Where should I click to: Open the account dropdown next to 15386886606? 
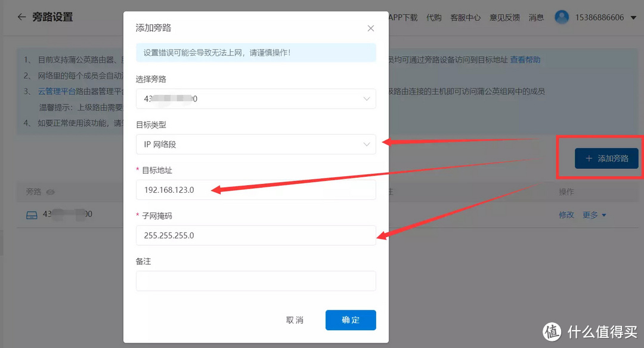point(634,17)
